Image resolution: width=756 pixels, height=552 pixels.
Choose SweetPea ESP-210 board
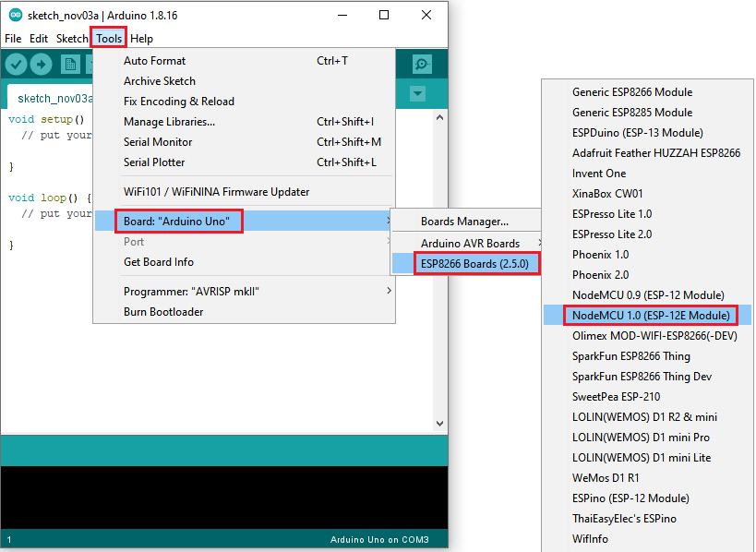click(x=647, y=396)
